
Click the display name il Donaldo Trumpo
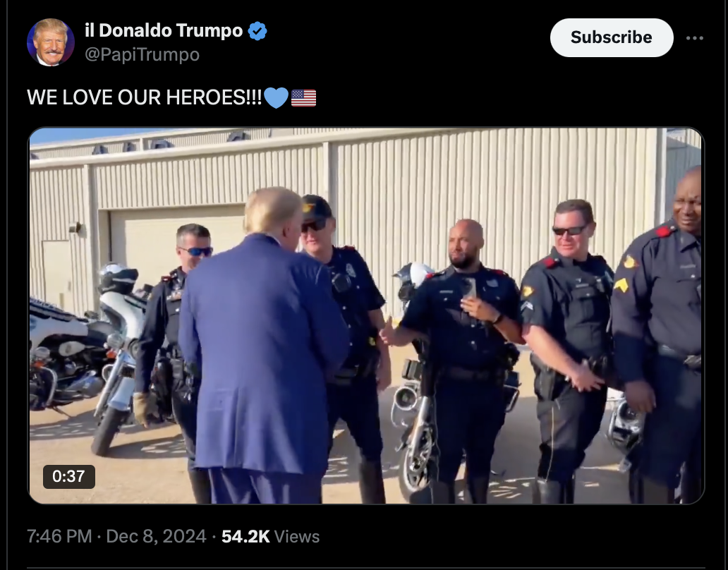coord(164,30)
